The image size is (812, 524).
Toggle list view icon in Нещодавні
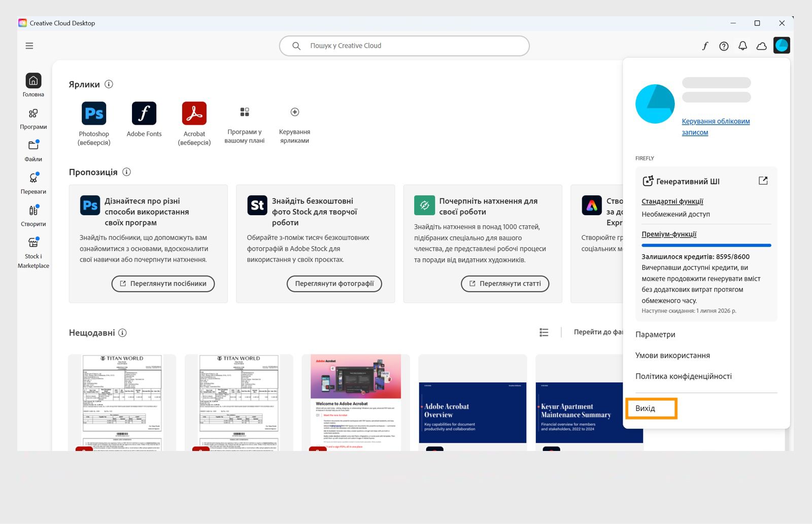(544, 332)
